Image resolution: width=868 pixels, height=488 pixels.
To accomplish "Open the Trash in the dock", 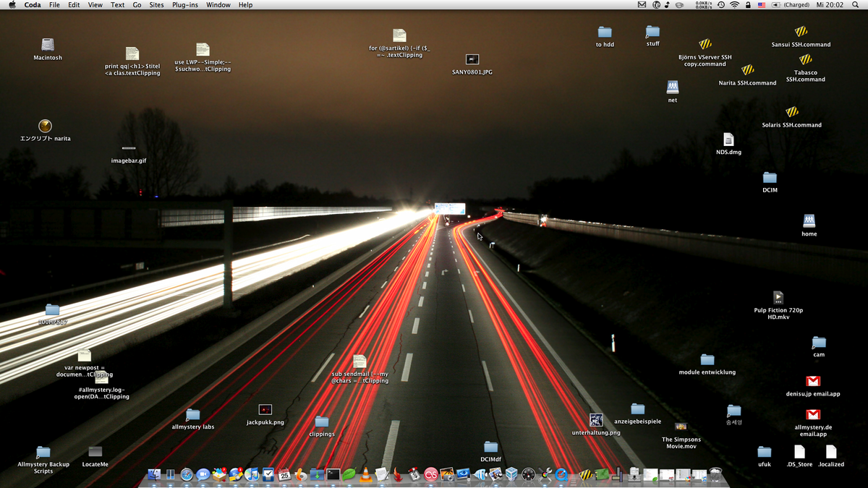I will point(715,474).
